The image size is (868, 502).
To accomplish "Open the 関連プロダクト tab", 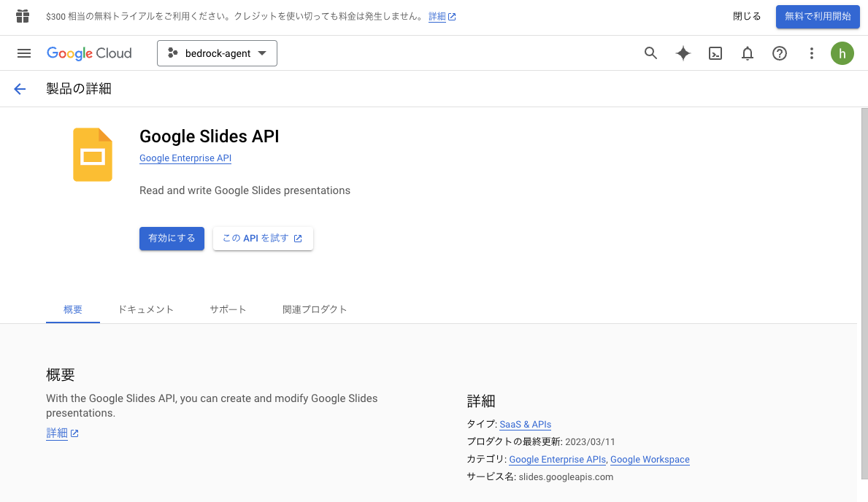I will (x=315, y=309).
